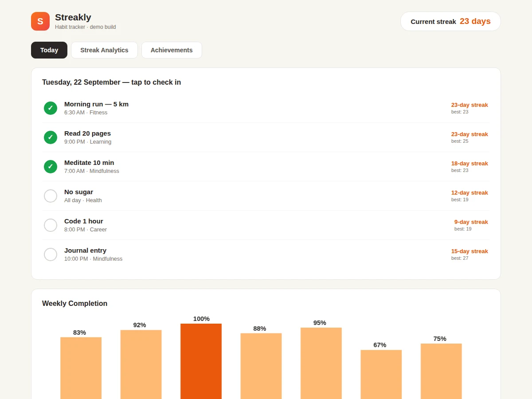Select the 92% weekly completion bar
Viewport: 532px width, 399px height.
coord(141,364)
